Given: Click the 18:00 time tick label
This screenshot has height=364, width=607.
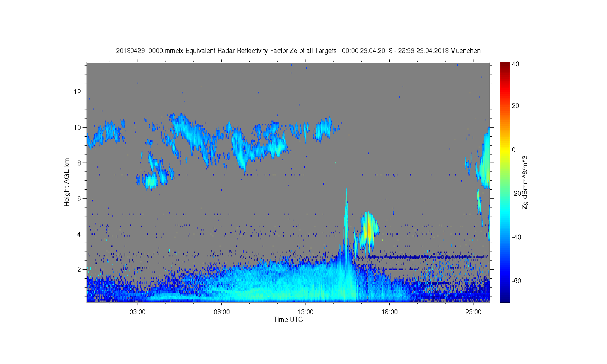Looking at the screenshot, I should [390, 312].
